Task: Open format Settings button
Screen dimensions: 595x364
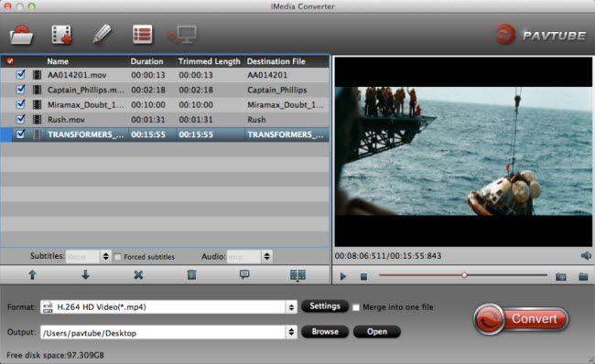Action: [325, 306]
